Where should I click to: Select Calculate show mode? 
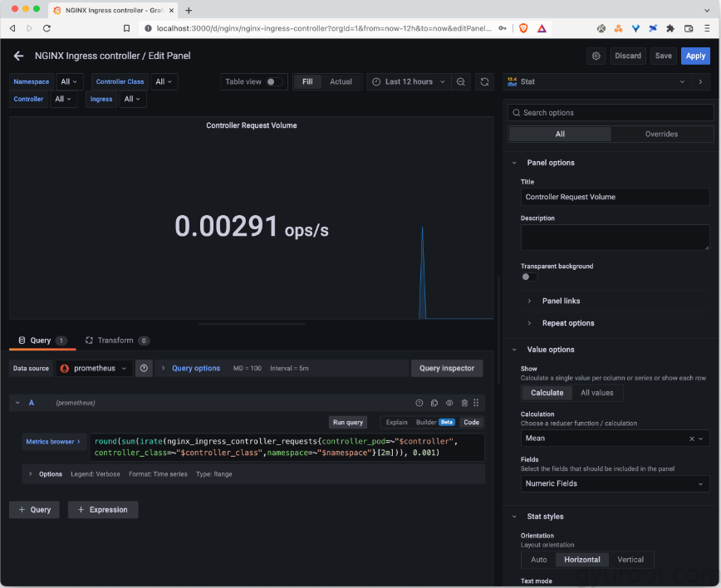(547, 393)
